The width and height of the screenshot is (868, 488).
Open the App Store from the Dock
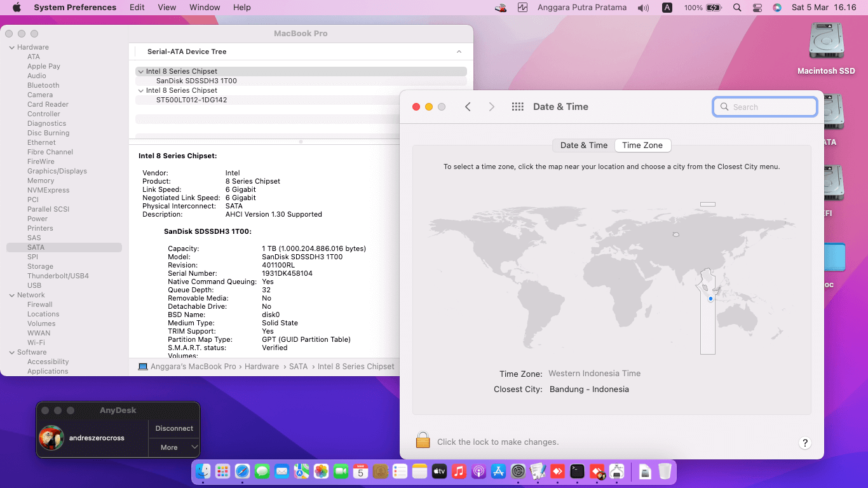(498, 471)
